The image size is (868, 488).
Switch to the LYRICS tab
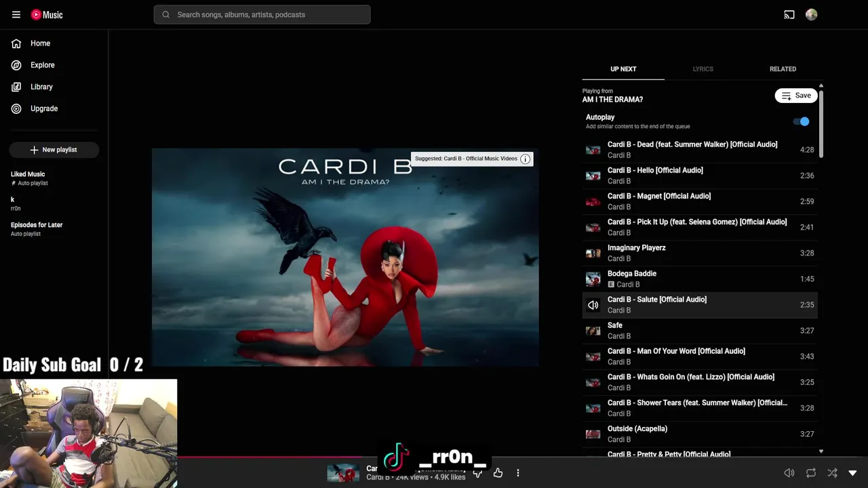click(703, 69)
